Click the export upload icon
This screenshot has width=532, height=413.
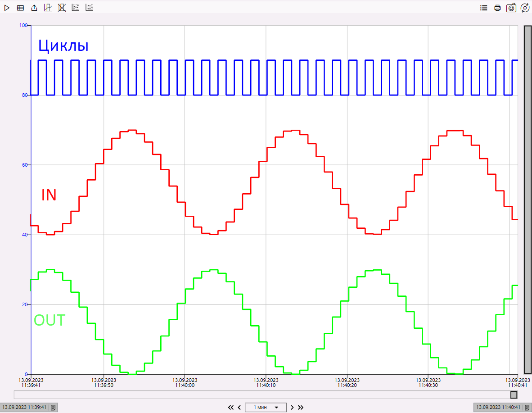coord(34,8)
